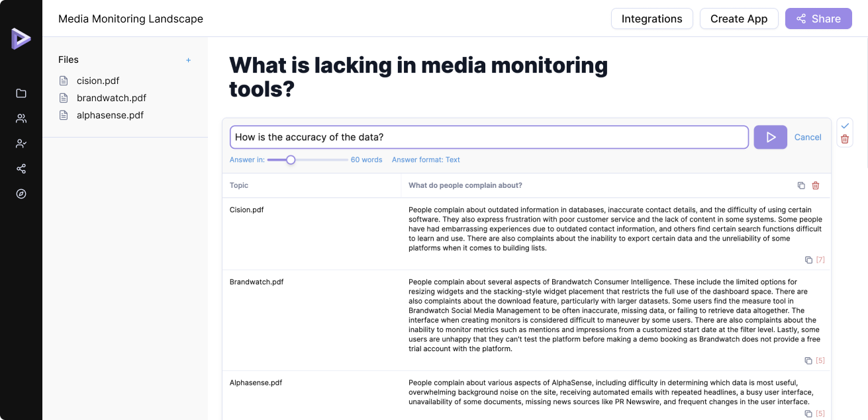Click the share nodes icon in left sidebar

tap(21, 169)
